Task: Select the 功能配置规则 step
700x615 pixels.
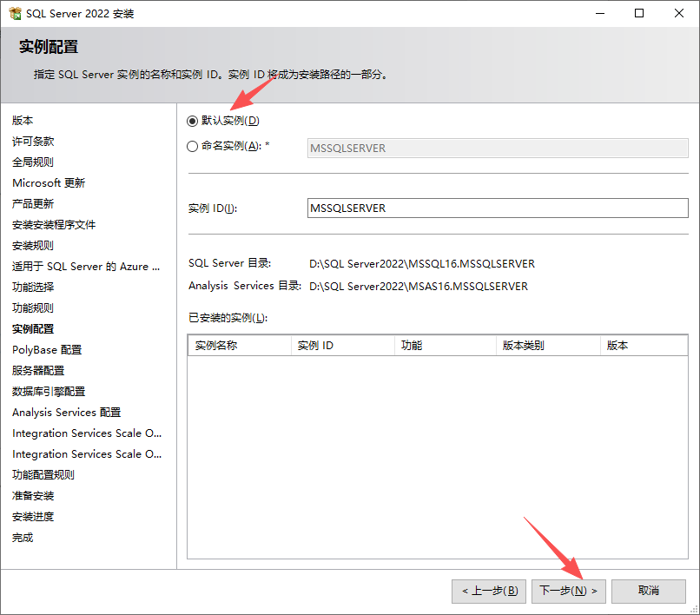Action: (43, 475)
